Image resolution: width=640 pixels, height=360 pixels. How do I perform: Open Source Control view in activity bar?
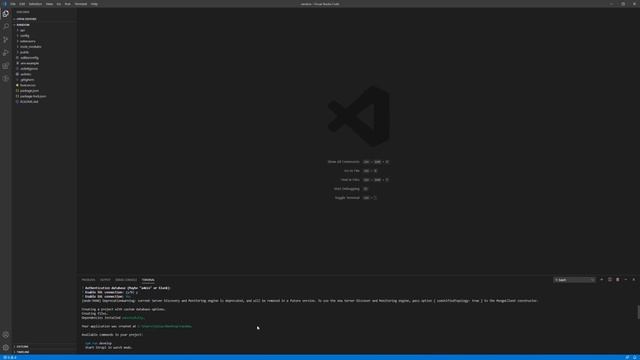6,40
